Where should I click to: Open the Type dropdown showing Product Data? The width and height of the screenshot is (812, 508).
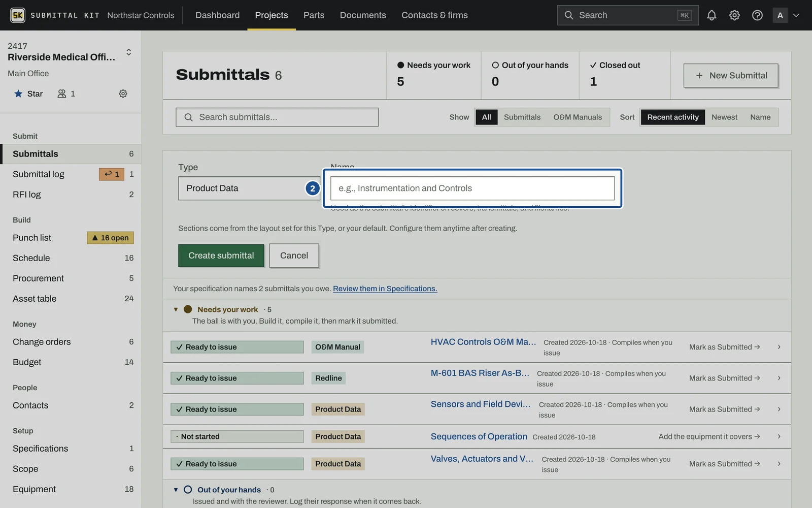(249, 188)
